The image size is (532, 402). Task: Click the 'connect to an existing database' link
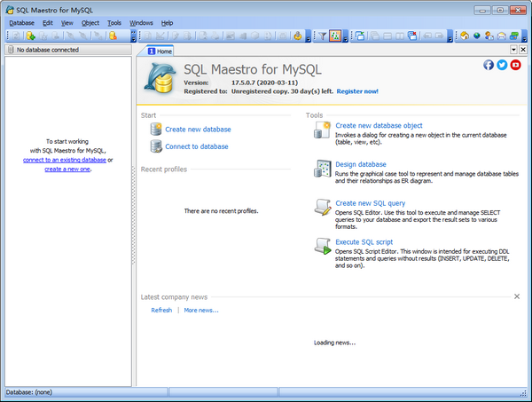tap(65, 160)
